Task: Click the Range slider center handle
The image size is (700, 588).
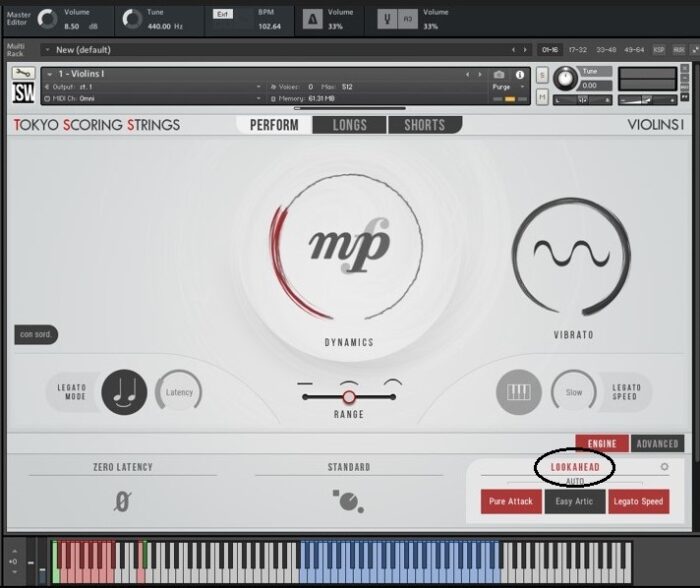Action: coord(348,397)
